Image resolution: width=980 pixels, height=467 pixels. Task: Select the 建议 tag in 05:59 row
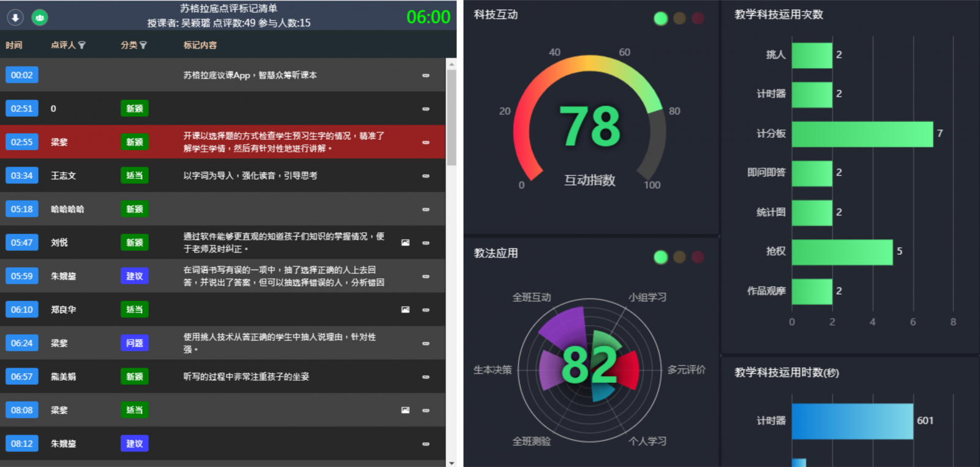tap(134, 276)
